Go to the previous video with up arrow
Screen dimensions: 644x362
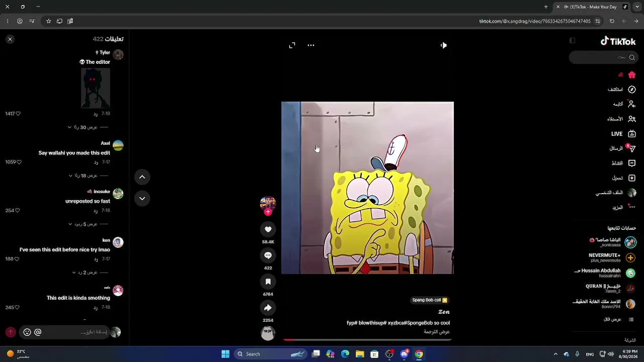point(142,177)
